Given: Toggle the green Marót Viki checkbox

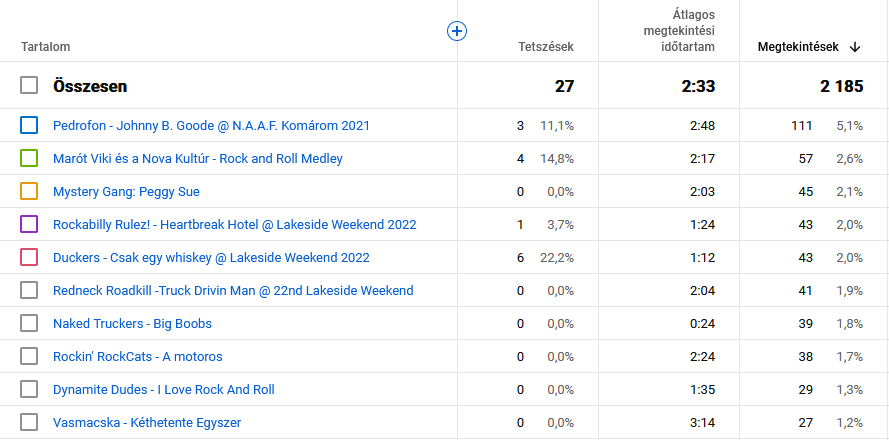Looking at the screenshot, I should [x=29, y=158].
